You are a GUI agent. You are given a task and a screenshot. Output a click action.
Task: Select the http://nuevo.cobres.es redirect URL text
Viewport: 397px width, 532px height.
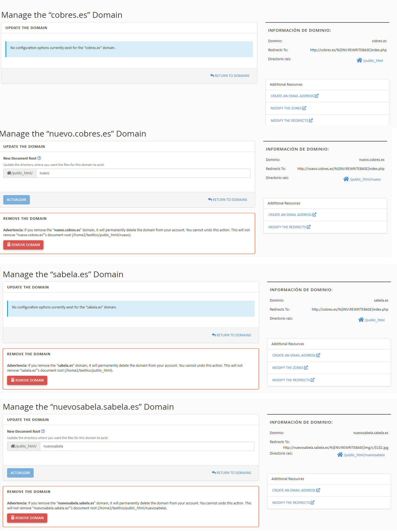[341, 169]
